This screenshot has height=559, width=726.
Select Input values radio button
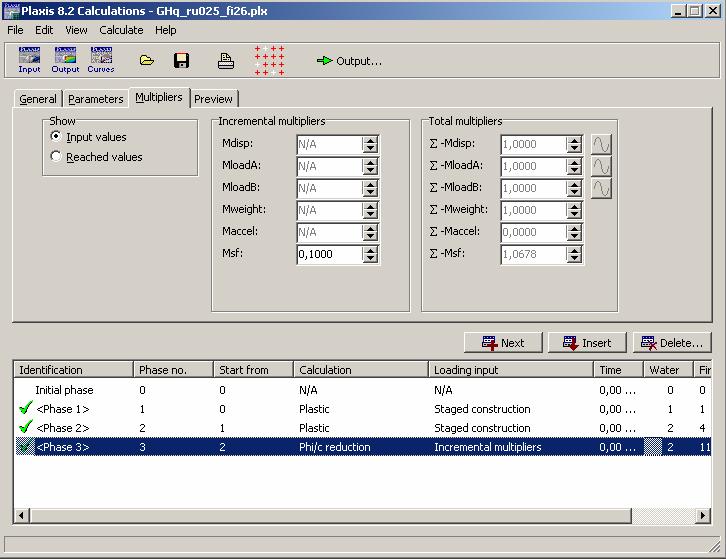pyautogui.click(x=56, y=136)
